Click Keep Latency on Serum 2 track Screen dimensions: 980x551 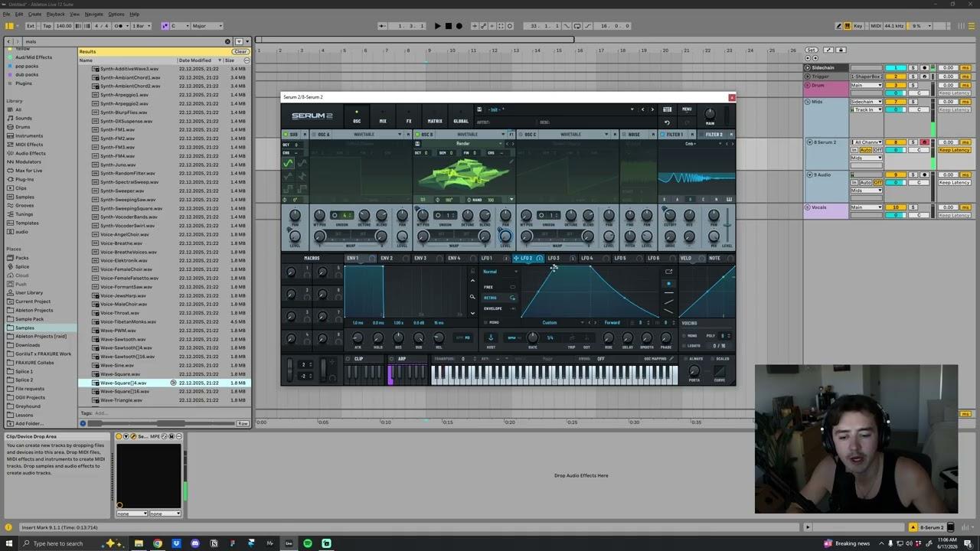(x=955, y=150)
